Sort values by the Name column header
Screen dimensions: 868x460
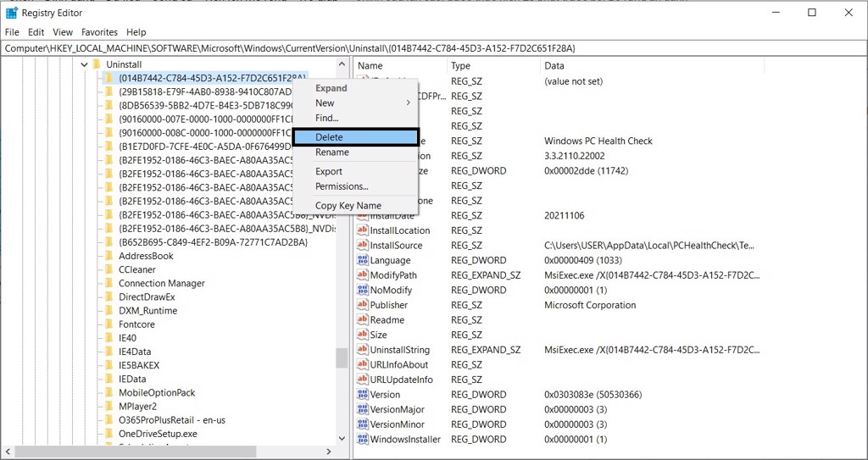point(400,66)
